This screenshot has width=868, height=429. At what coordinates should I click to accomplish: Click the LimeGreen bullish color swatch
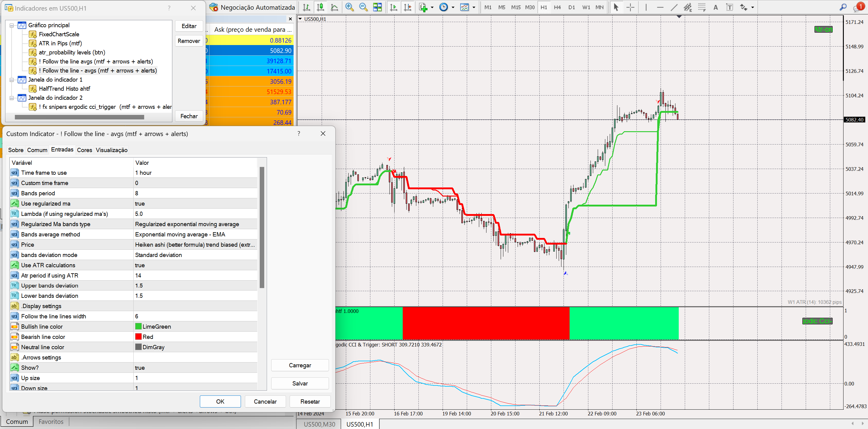pyautogui.click(x=138, y=326)
